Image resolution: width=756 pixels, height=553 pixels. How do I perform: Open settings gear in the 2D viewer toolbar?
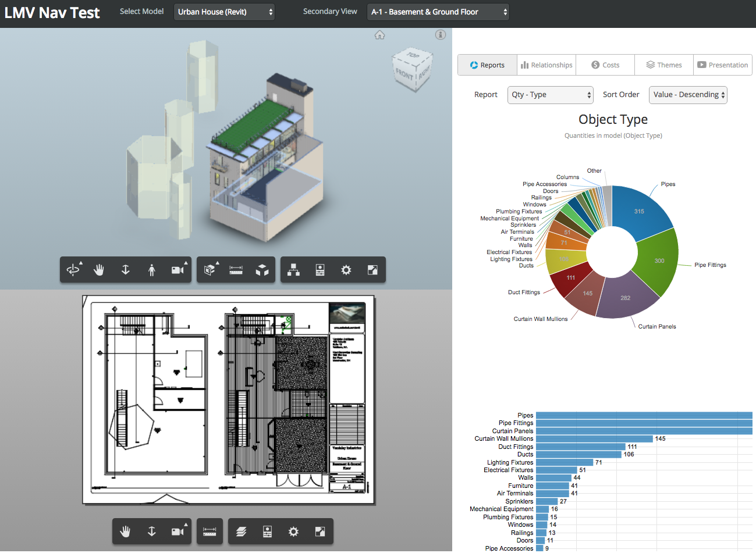tap(293, 531)
